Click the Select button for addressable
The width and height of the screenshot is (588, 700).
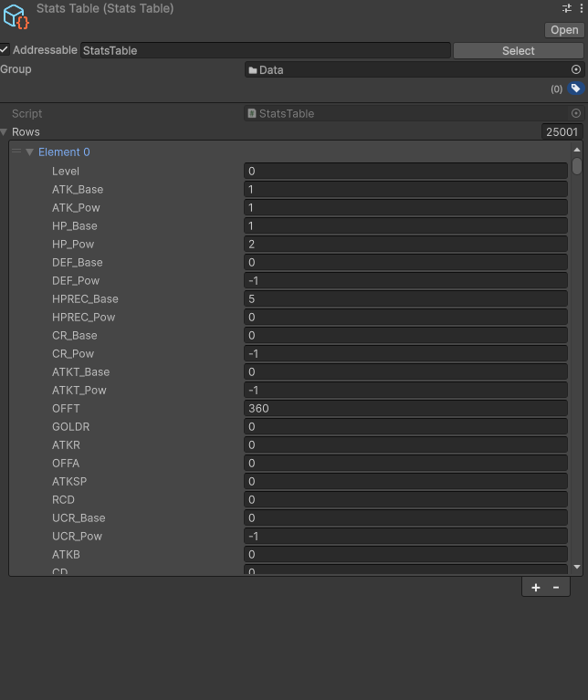519,50
